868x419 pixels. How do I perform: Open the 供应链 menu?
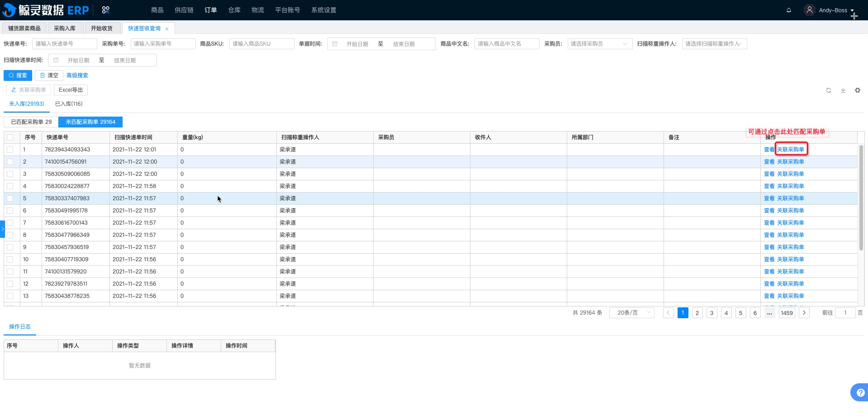[184, 10]
